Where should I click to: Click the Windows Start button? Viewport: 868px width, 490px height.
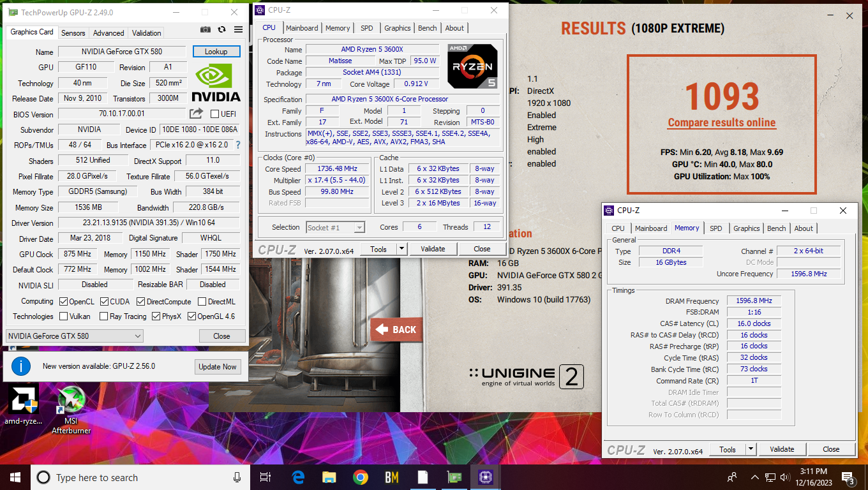coord(15,477)
